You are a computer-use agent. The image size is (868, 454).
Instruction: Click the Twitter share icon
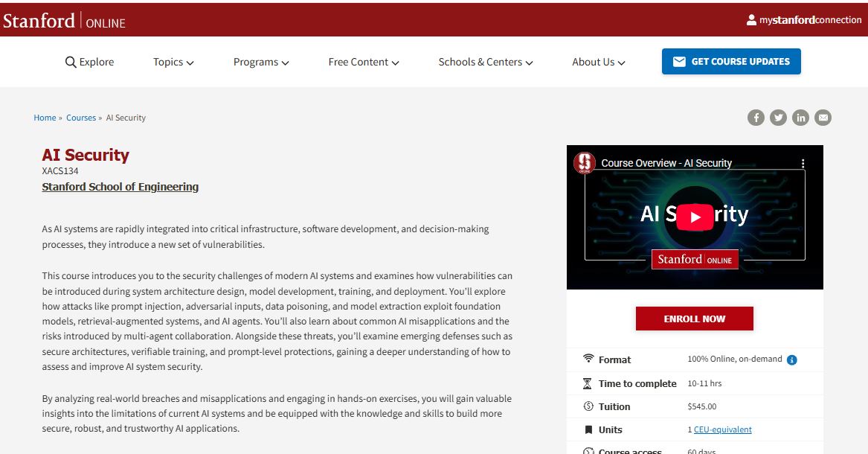[778, 118]
